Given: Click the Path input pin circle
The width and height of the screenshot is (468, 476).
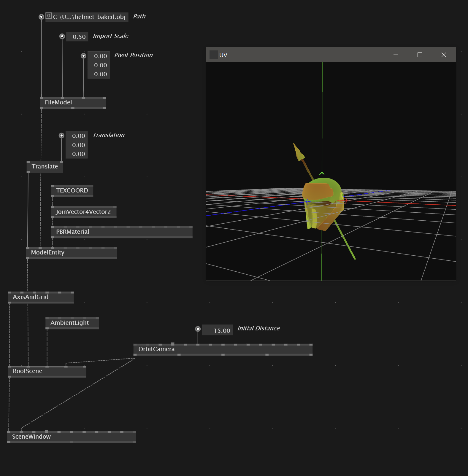Looking at the screenshot, I should tap(42, 17).
